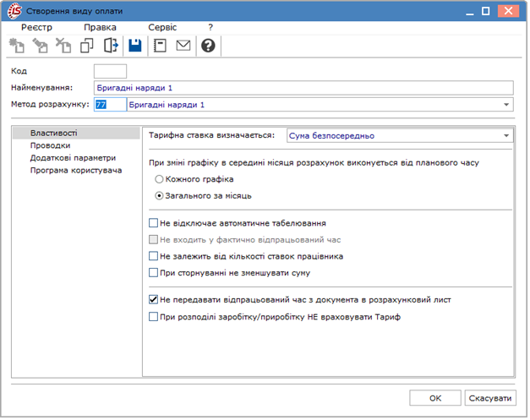
Task: Click the create new record toolbar icon
Action: click(16, 46)
